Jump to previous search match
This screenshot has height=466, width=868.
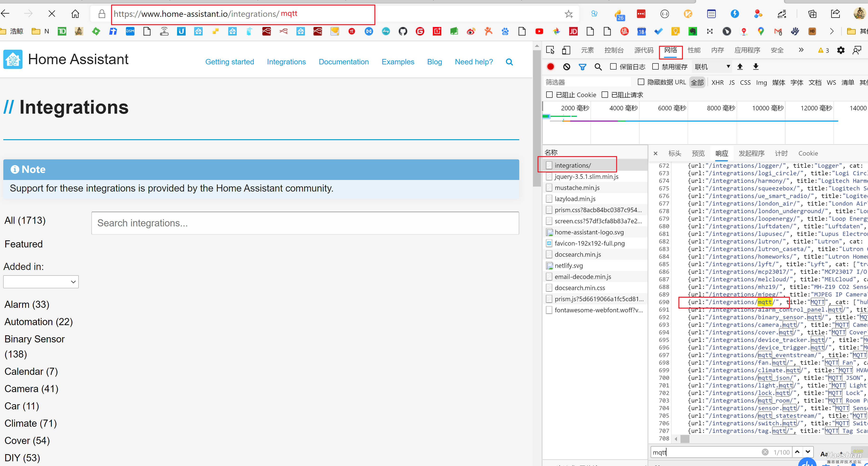(797, 452)
